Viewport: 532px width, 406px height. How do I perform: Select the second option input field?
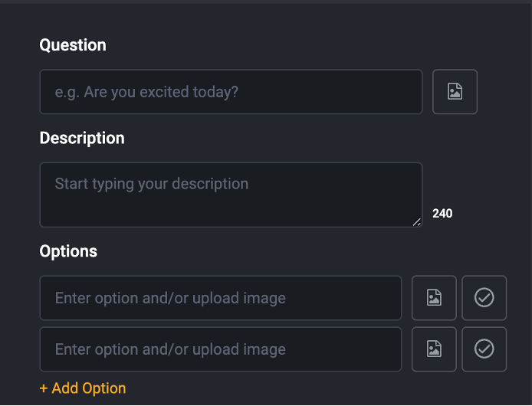[x=221, y=349]
